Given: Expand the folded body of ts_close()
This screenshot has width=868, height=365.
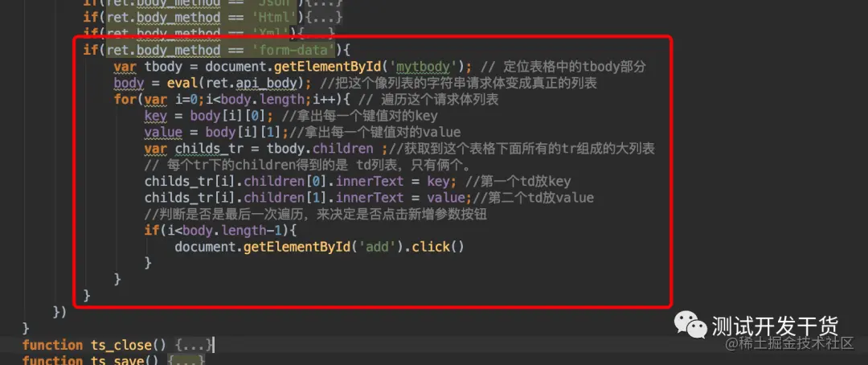Looking at the screenshot, I should pyautogui.click(x=194, y=345).
